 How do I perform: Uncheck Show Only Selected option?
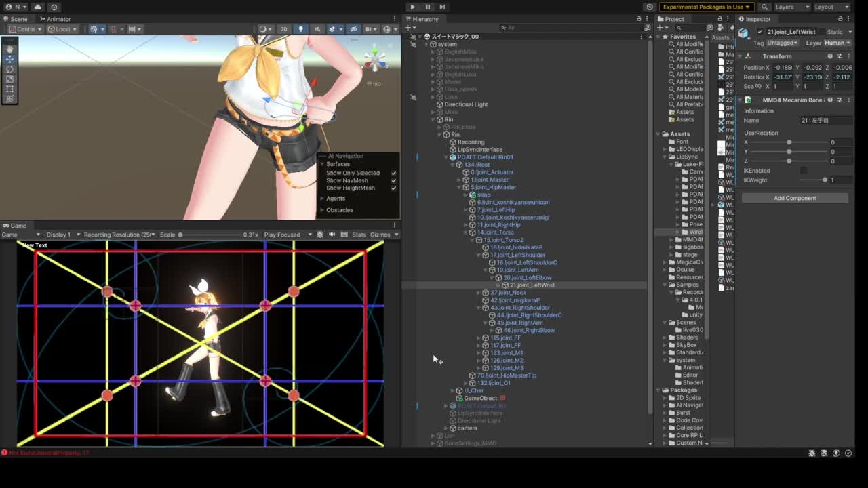[393, 174]
